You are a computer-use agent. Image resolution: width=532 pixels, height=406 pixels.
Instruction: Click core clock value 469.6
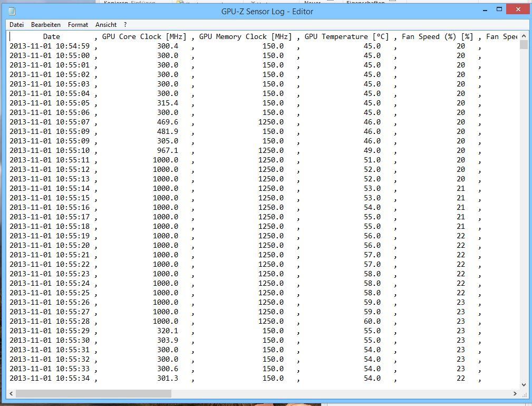click(x=168, y=122)
